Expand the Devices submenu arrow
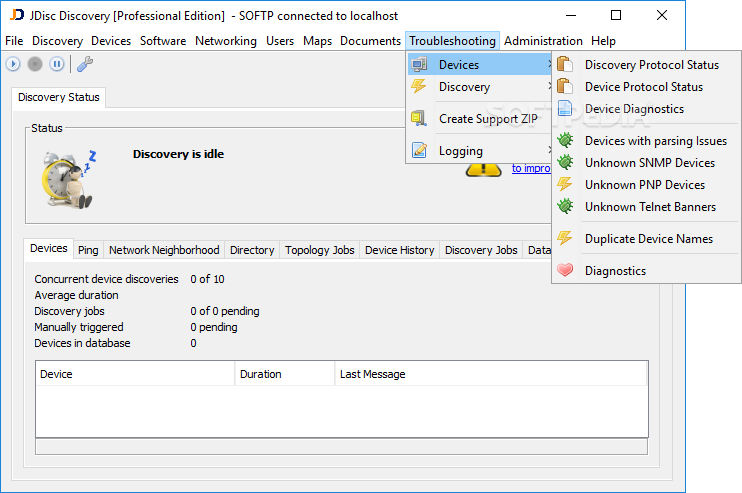 click(549, 64)
